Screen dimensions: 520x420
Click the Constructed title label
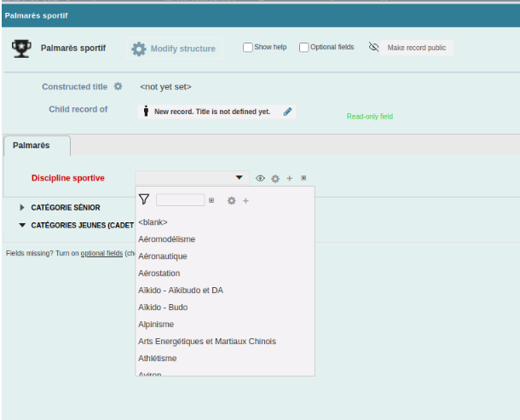(x=75, y=87)
